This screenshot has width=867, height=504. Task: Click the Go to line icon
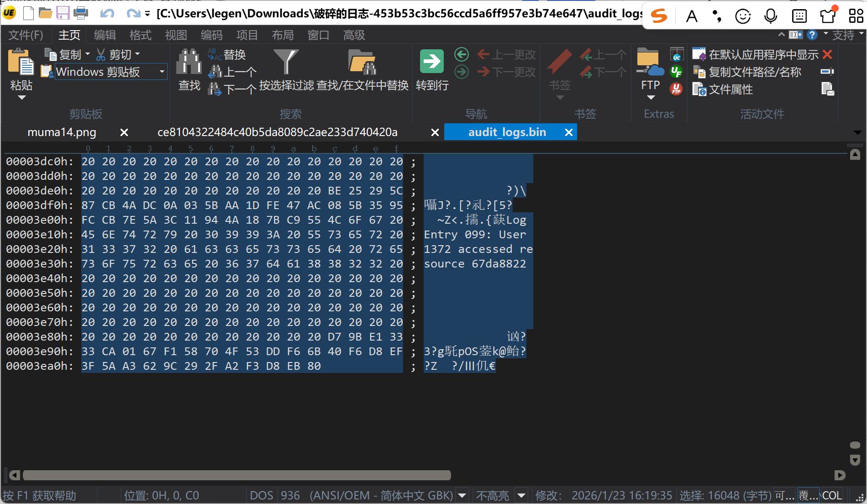(431, 62)
